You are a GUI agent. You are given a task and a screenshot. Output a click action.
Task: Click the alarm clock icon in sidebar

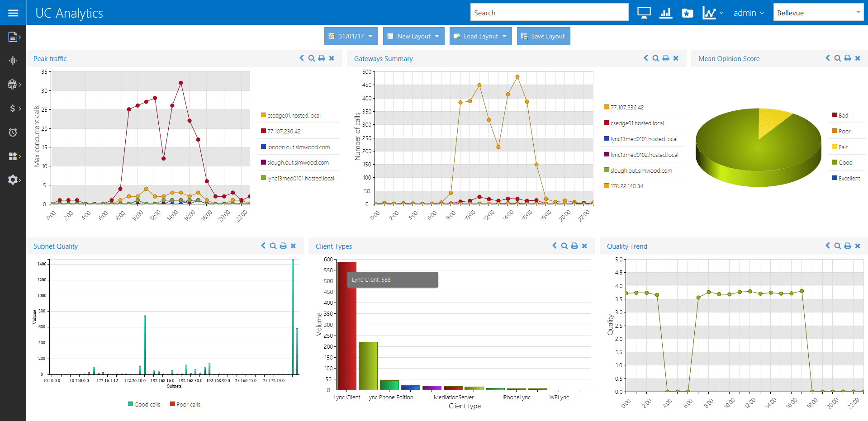[x=13, y=132]
